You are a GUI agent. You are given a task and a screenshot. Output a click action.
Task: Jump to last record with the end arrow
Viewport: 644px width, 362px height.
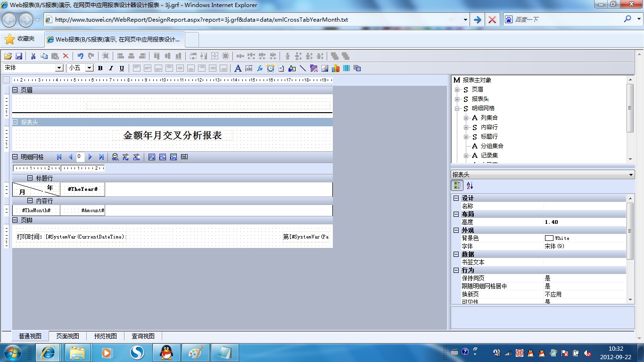click(101, 157)
